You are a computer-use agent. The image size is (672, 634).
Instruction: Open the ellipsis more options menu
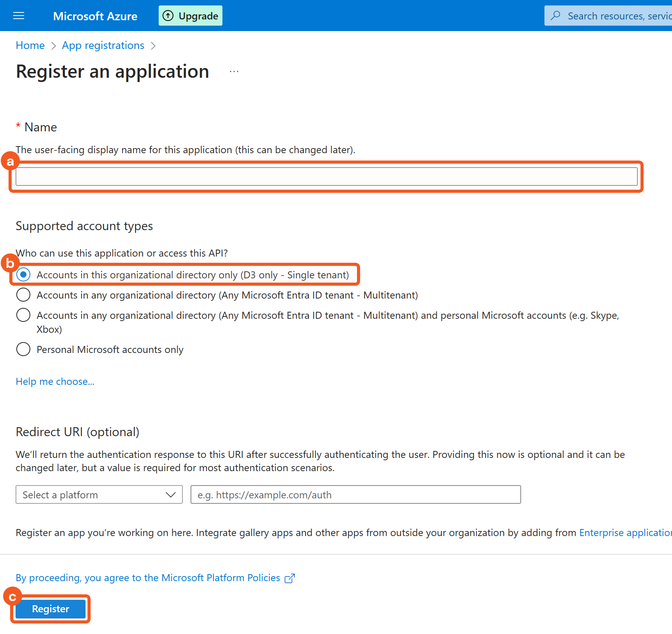coord(234,72)
